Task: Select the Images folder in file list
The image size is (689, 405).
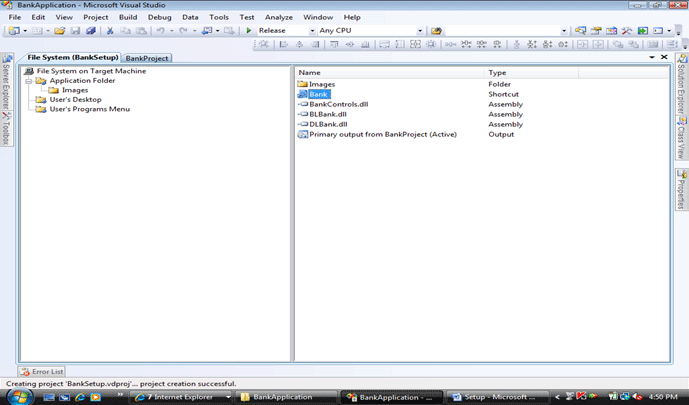Action: click(x=322, y=84)
